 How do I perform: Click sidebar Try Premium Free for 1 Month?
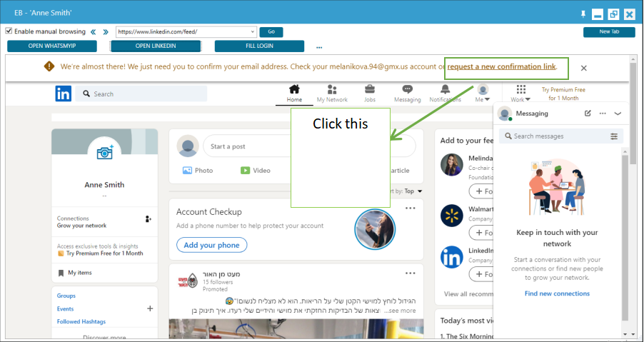[101, 253]
